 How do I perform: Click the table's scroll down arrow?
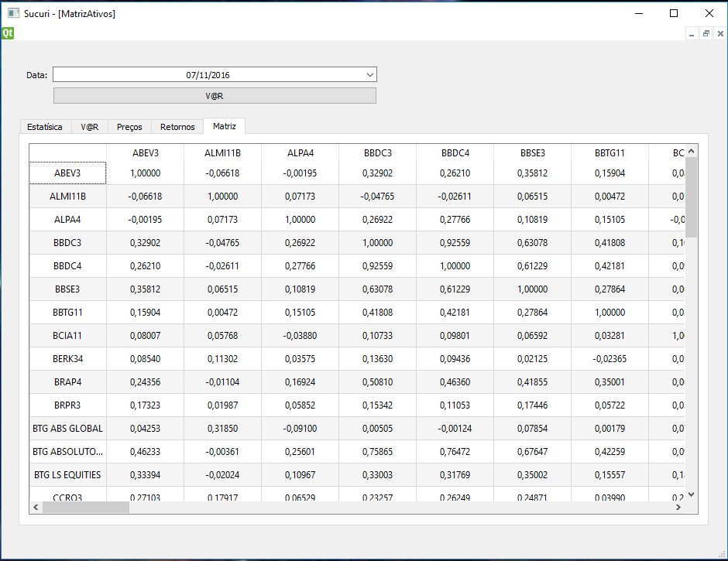[691, 494]
